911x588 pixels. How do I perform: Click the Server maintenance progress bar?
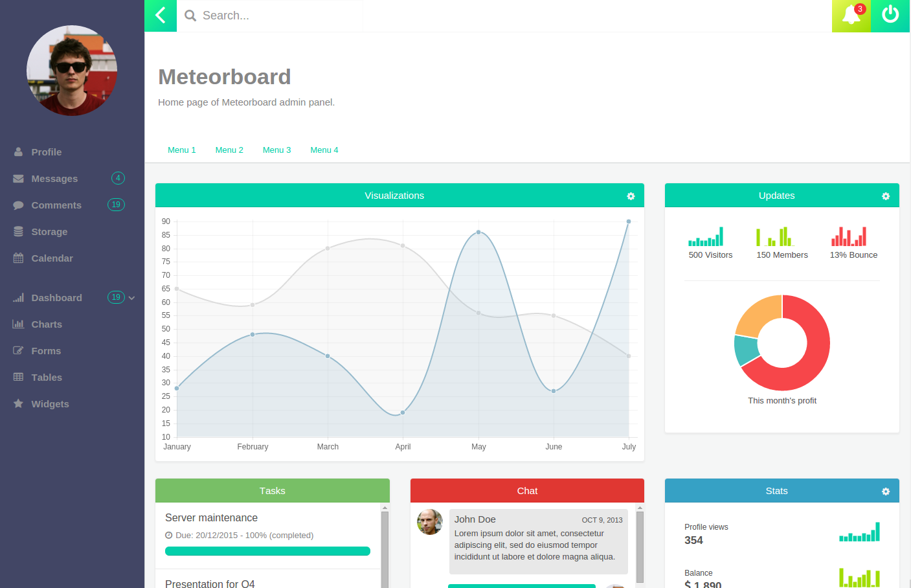(x=267, y=551)
